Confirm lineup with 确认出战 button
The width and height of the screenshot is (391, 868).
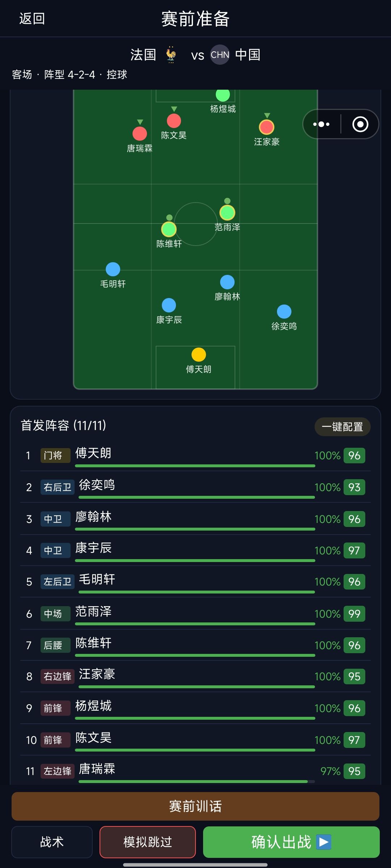tap(291, 842)
